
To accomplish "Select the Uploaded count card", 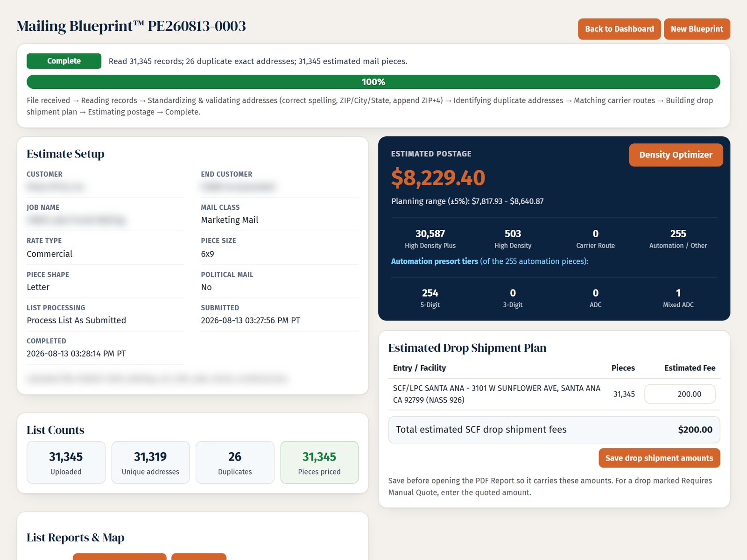I will 66,462.
